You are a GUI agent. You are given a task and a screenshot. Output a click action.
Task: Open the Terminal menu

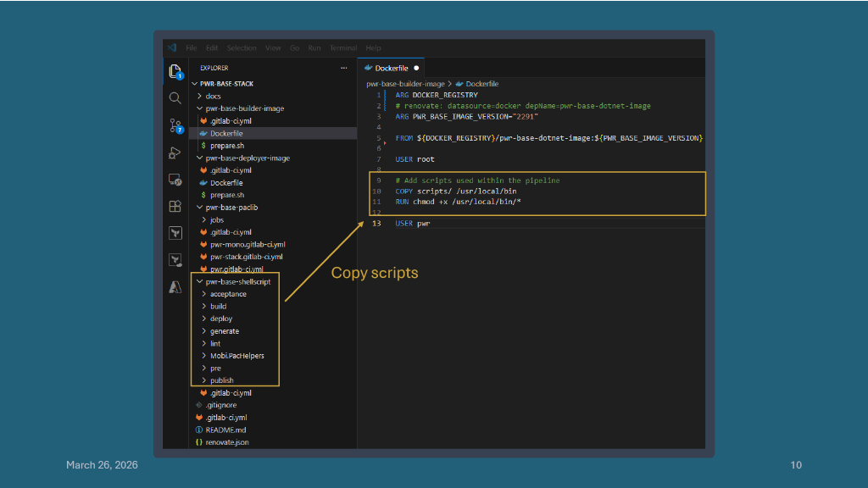click(x=342, y=48)
